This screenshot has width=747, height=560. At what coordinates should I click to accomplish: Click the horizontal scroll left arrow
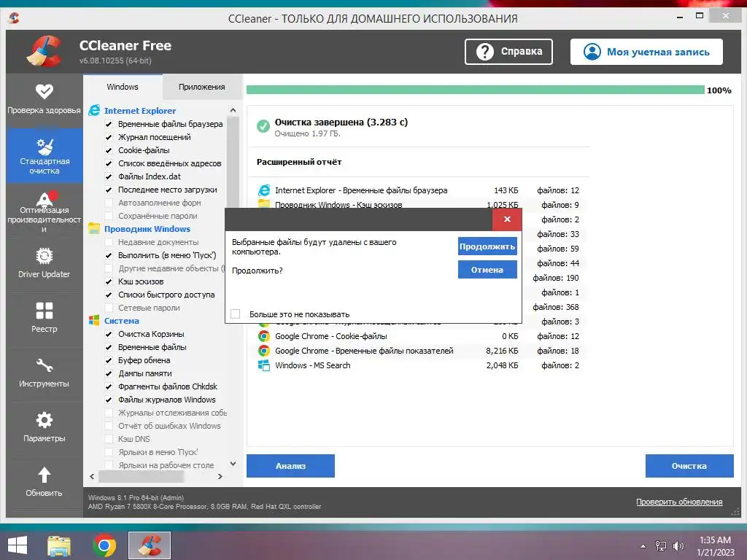(92, 476)
